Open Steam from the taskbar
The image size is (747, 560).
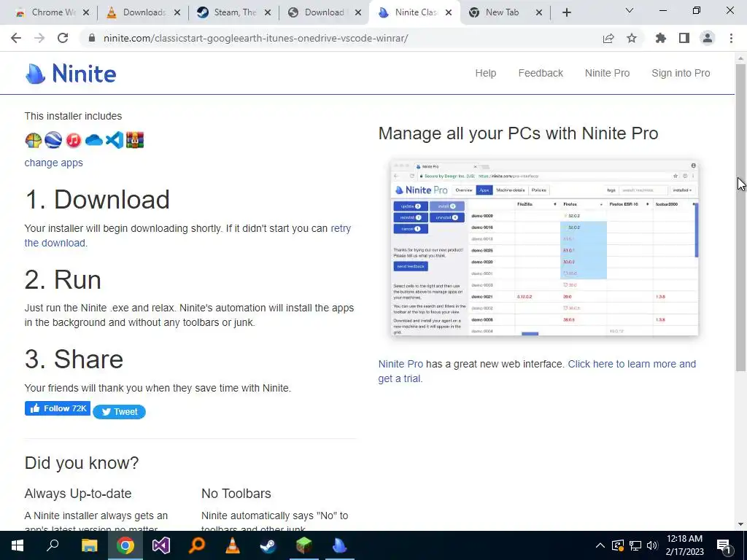point(268,545)
